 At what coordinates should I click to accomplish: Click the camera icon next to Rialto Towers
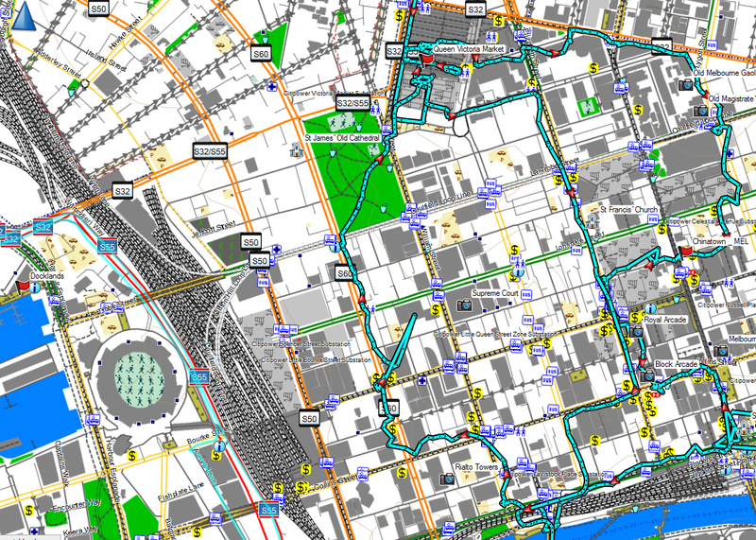[x=447, y=479]
